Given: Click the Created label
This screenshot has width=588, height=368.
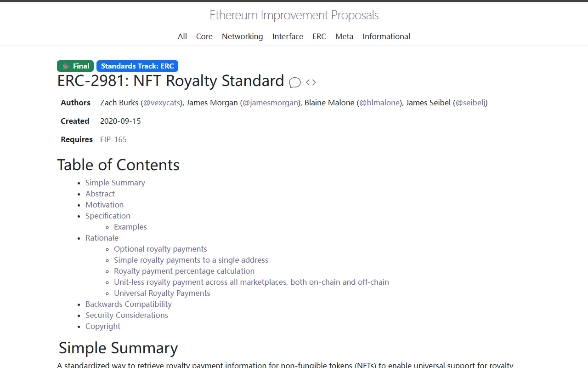Looking at the screenshot, I should coord(75,121).
